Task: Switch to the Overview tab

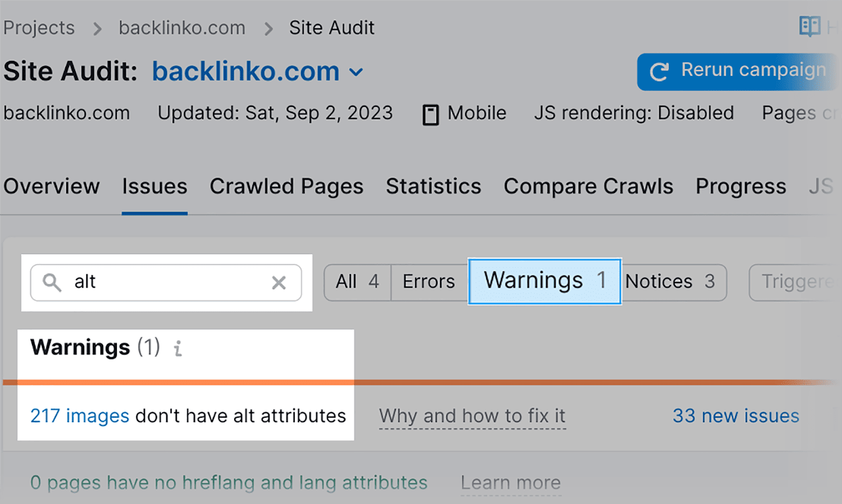Action: coord(51,187)
